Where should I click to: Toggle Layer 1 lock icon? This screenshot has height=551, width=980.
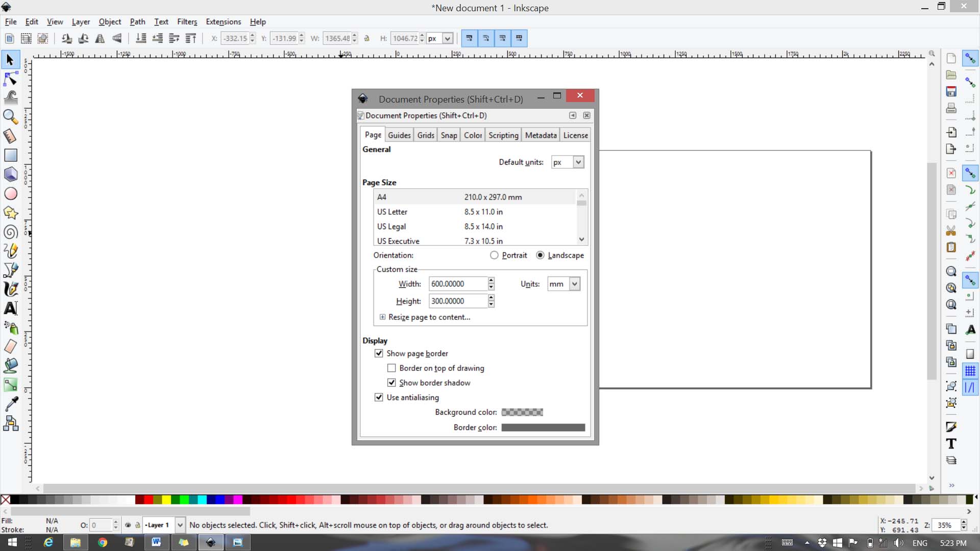137,525
